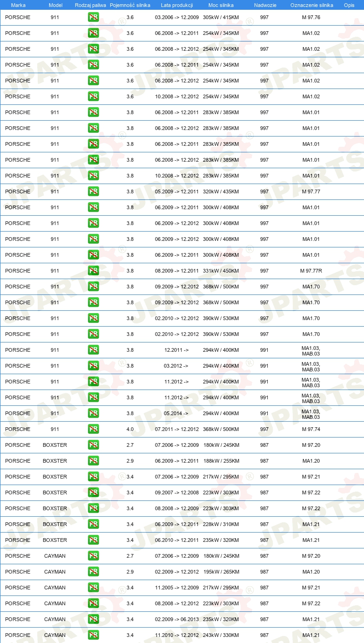This screenshot has width=364, height=643.
Task: Click the power value 331kW / 450KM
Action: (221, 271)
